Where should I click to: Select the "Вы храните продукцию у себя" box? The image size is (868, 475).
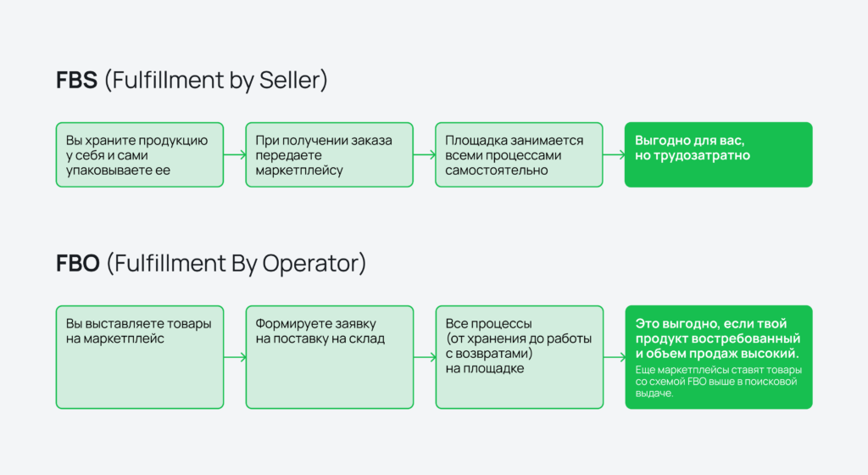coord(139,155)
